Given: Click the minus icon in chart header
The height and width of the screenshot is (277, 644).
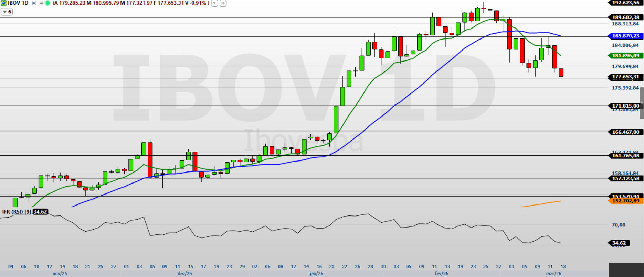Looking at the screenshot, I should [x=41, y=3].
